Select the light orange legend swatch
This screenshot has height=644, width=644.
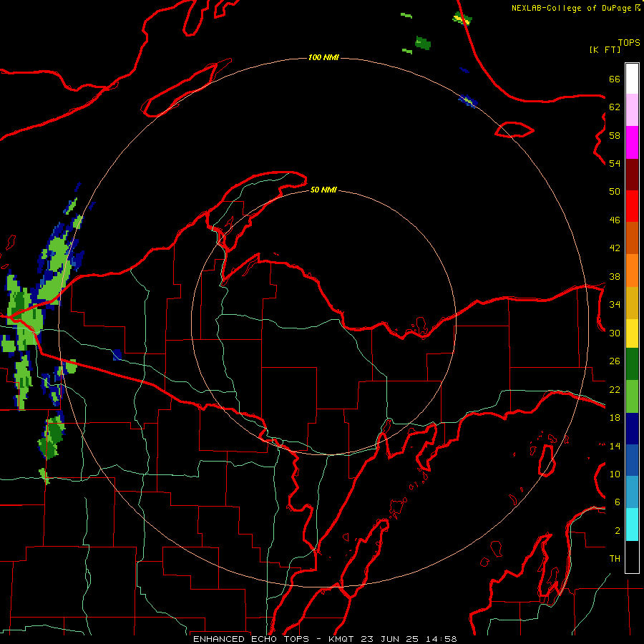click(632, 270)
